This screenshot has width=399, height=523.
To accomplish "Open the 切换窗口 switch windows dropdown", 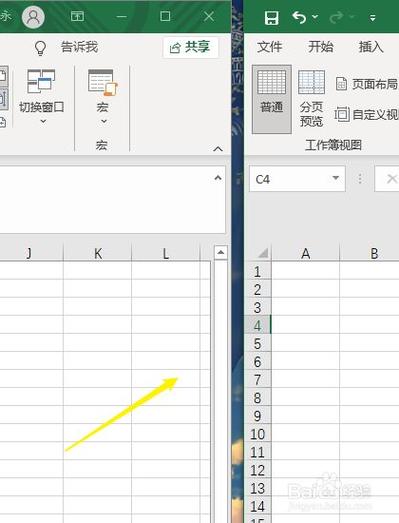I will click(41, 97).
